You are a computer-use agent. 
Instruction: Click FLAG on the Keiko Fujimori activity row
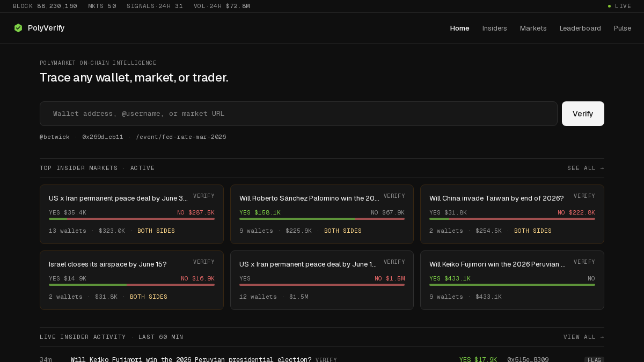(x=594, y=359)
